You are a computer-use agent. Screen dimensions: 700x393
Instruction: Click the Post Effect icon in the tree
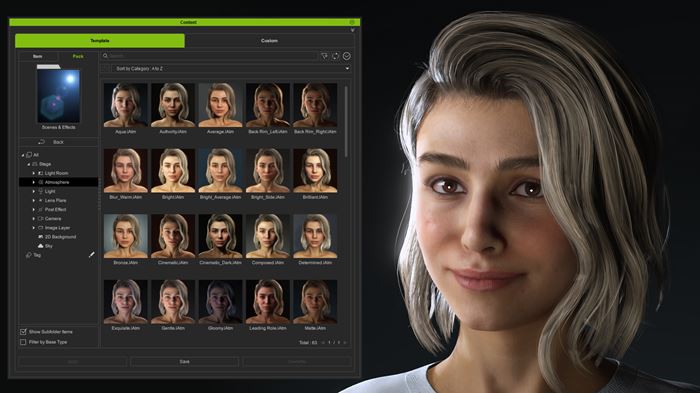coord(41,209)
